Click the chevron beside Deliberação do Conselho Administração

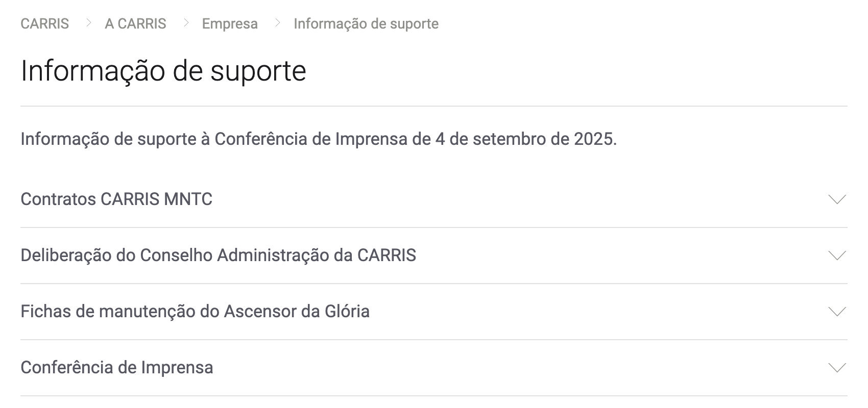tap(837, 256)
